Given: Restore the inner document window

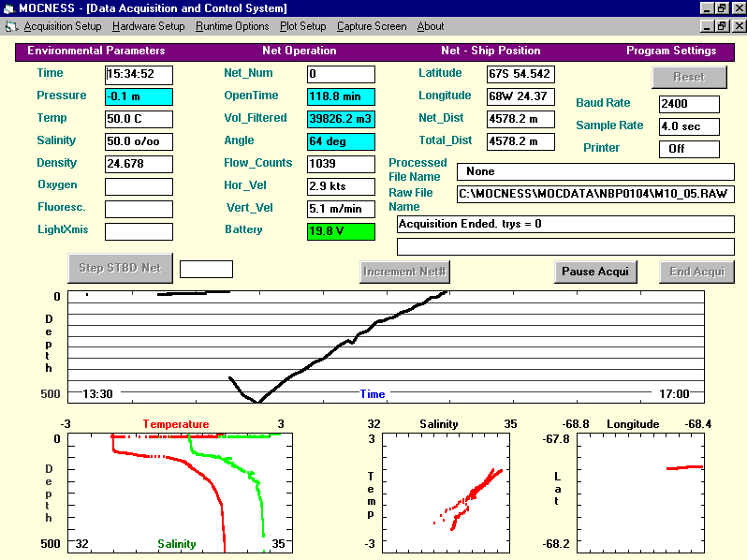Looking at the screenshot, I should click(x=723, y=26).
